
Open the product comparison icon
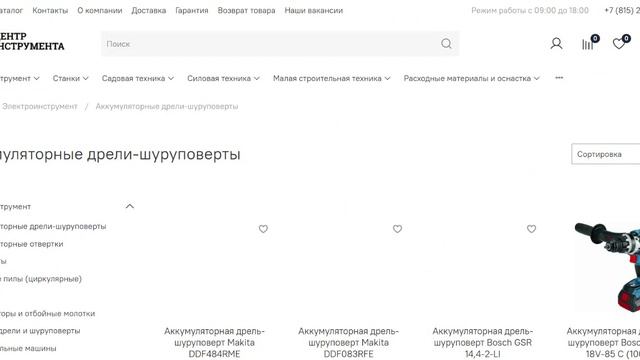(589, 43)
